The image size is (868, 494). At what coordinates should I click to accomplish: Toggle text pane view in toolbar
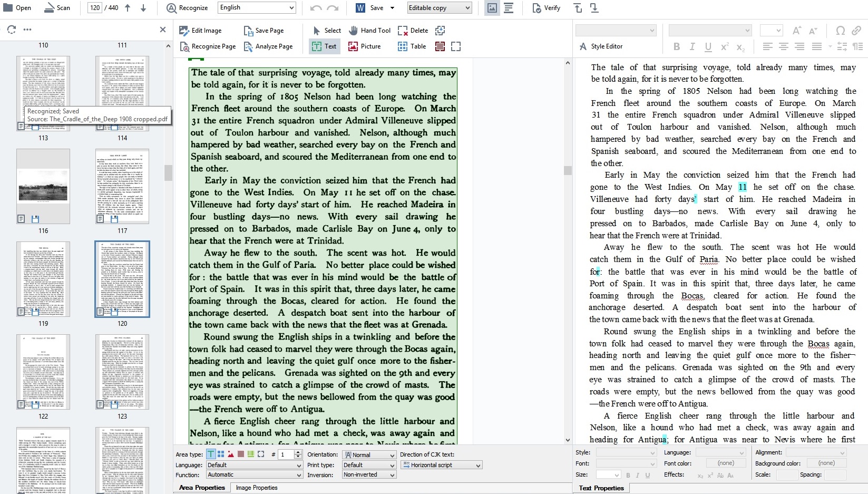pos(509,8)
